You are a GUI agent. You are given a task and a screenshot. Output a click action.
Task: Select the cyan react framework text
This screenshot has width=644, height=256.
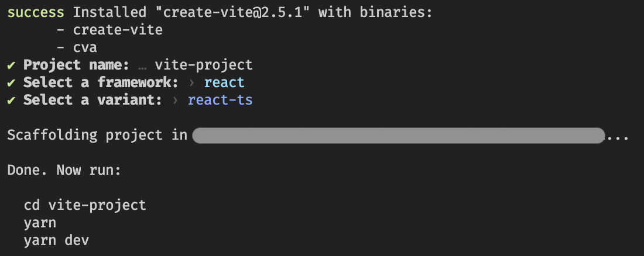coord(224,83)
